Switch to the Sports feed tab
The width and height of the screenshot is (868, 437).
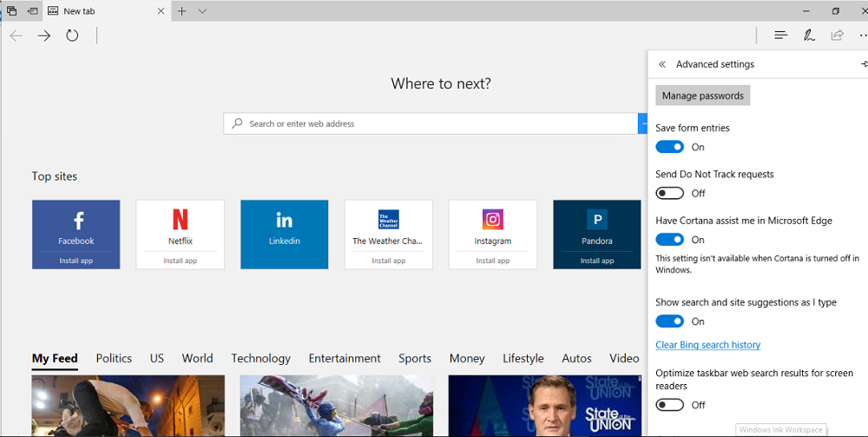(415, 359)
